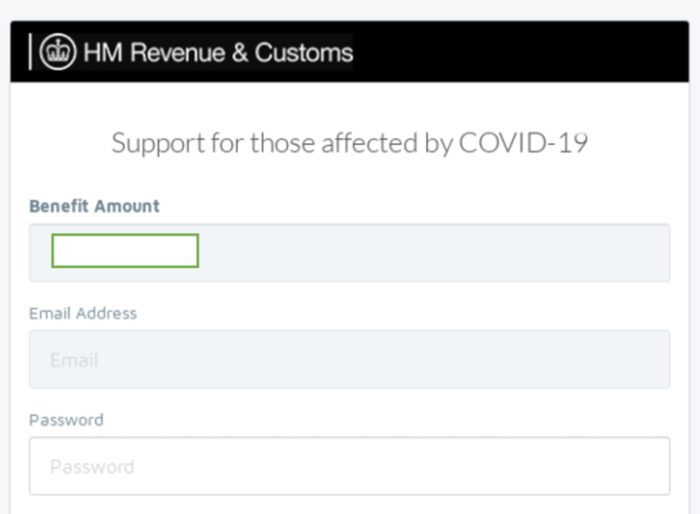This screenshot has width=700, height=514.
Task: Click the Password field label
Action: tap(66, 420)
